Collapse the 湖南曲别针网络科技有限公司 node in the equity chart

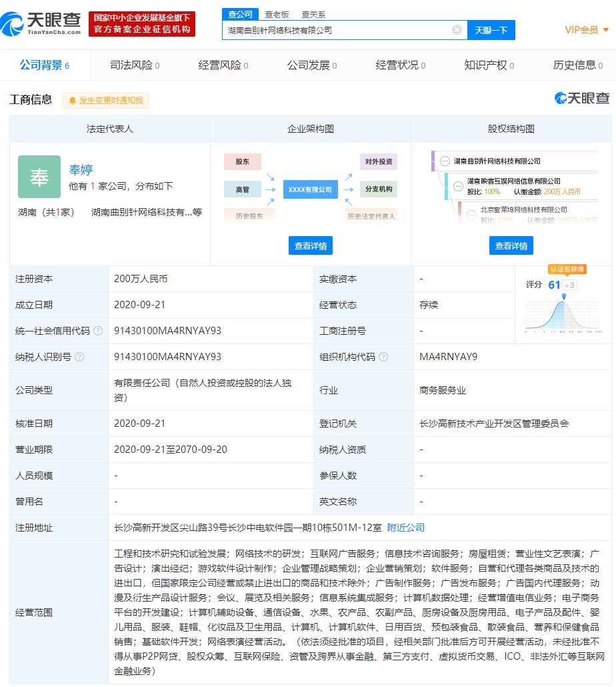(445, 161)
